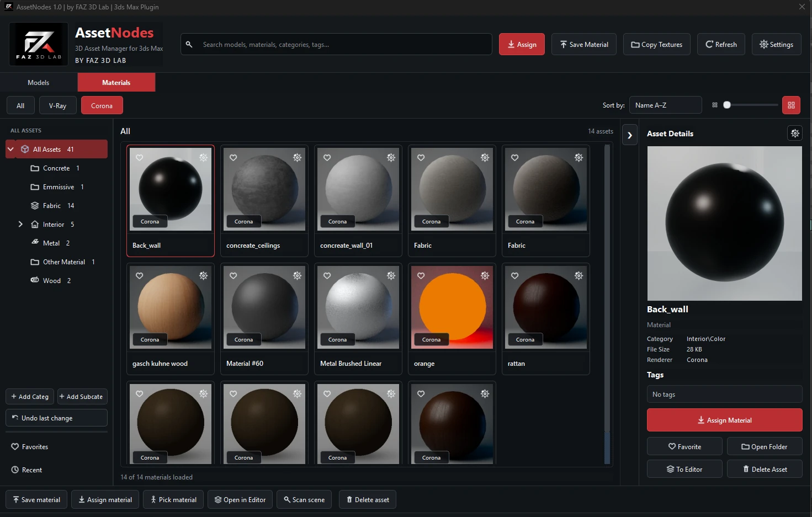812x517 pixels.
Task: Click the gear icon on Back_wall thumbnail
Action: pyautogui.click(x=204, y=158)
